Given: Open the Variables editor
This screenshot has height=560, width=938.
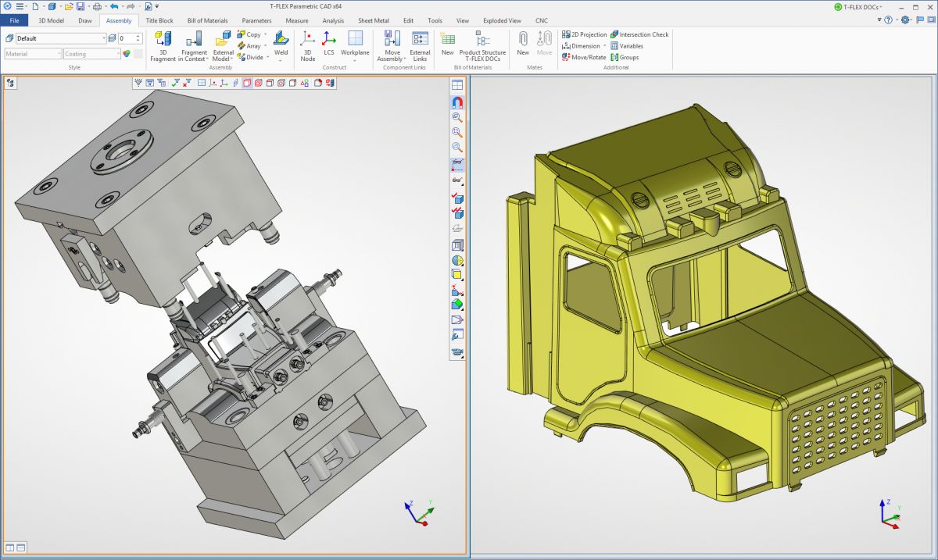Looking at the screenshot, I should (627, 46).
